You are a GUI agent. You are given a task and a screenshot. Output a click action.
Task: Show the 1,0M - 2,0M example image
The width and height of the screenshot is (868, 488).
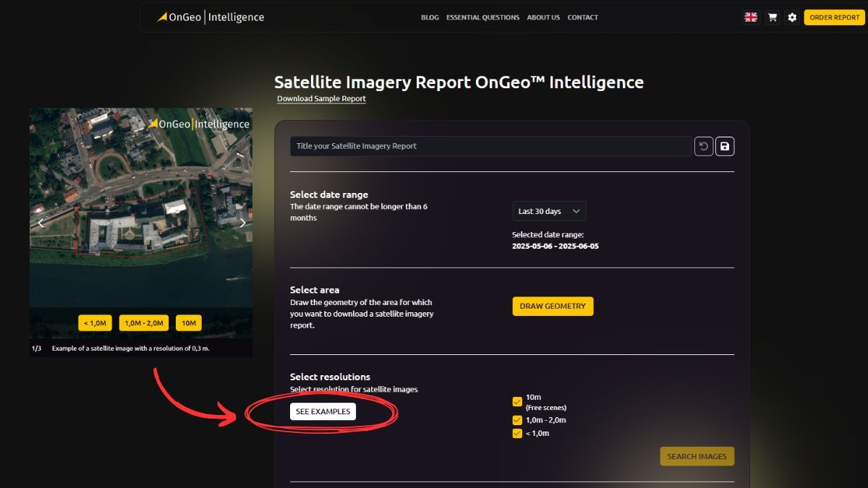(x=144, y=323)
